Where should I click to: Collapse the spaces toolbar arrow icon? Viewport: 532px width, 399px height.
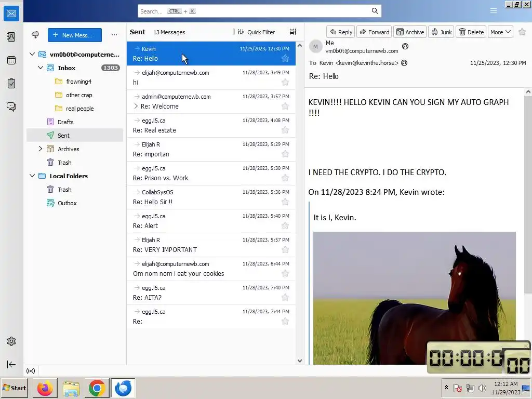coord(11,364)
